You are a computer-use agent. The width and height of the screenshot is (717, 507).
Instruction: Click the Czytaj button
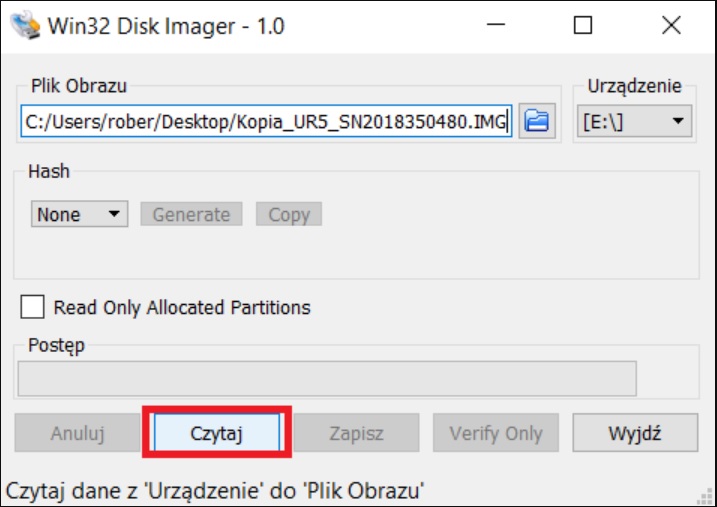click(x=217, y=432)
